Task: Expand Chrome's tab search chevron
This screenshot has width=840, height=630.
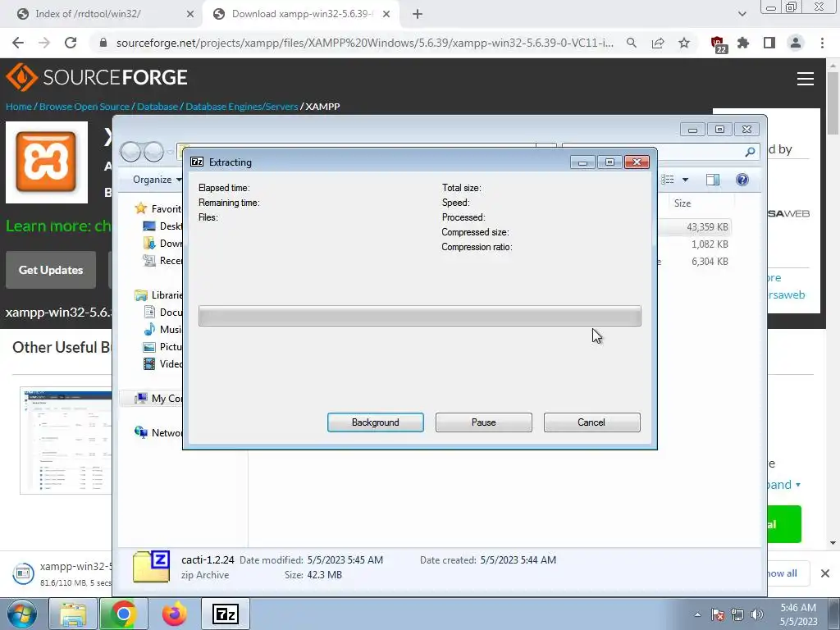Action: pos(742,14)
